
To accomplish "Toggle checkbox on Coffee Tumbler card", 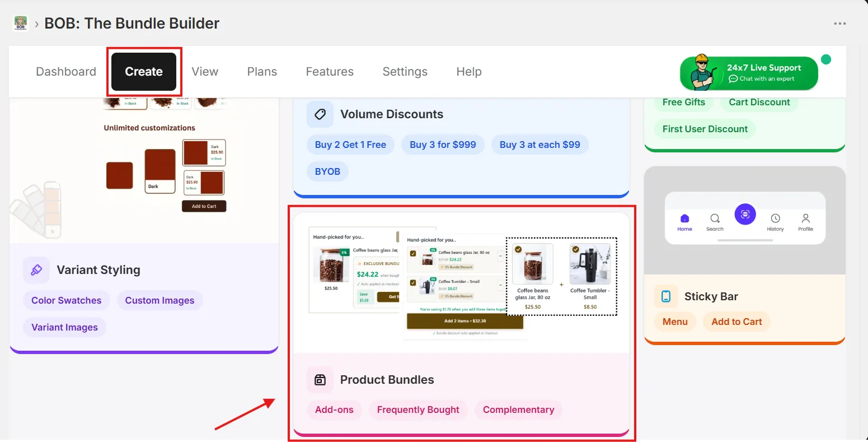I will [x=576, y=250].
